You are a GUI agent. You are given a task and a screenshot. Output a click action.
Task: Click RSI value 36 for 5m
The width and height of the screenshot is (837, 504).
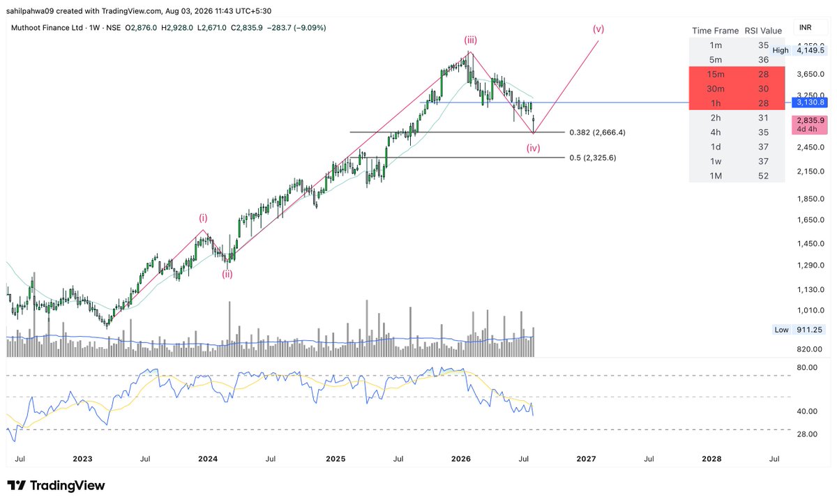pyautogui.click(x=763, y=60)
